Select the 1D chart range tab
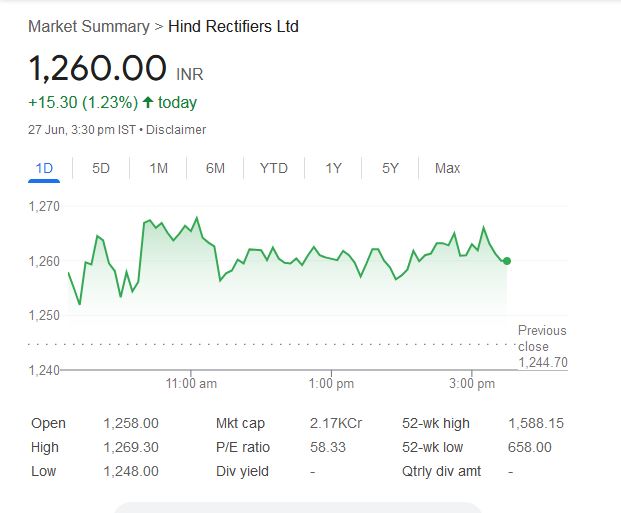Screen dimensions: 621x513 coord(44,168)
